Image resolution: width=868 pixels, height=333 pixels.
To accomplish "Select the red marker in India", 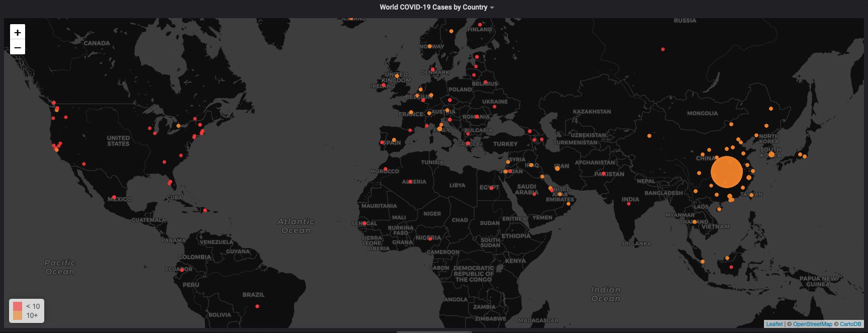I will (x=629, y=204).
